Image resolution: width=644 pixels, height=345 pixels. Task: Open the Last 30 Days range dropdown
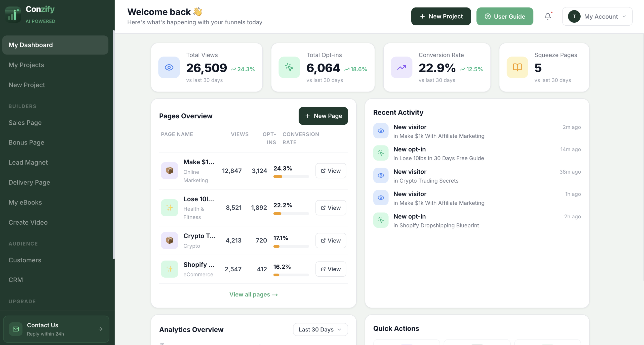[320, 329]
